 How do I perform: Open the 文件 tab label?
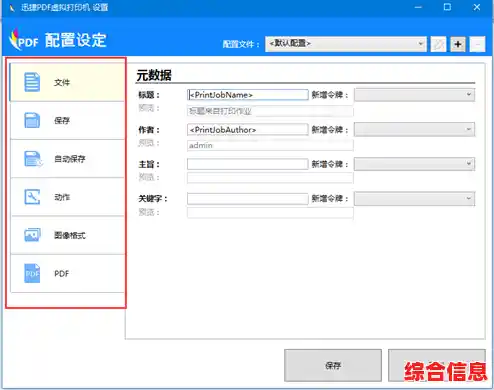pyautogui.click(x=62, y=82)
